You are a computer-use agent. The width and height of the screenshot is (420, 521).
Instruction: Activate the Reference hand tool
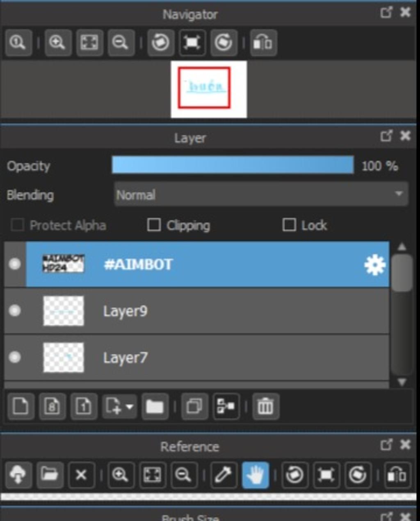point(255,475)
